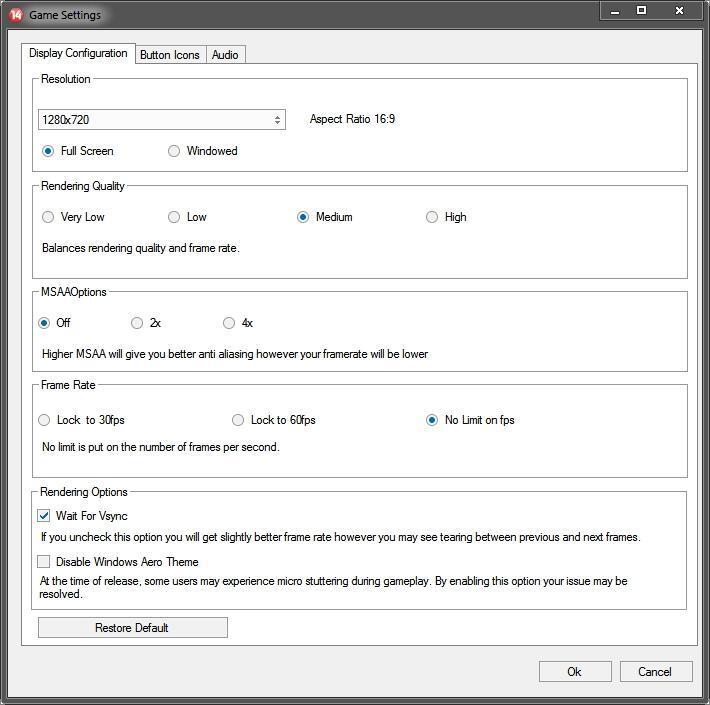Screen dimensions: 710x705
Task: Select Medium rendering quality
Action: click(x=303, y=217)
